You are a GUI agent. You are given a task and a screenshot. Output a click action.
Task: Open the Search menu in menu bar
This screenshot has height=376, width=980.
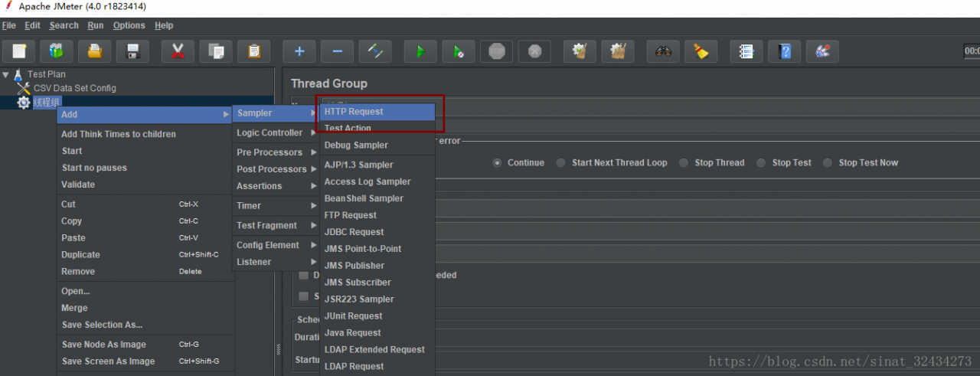tap(64, 25)
